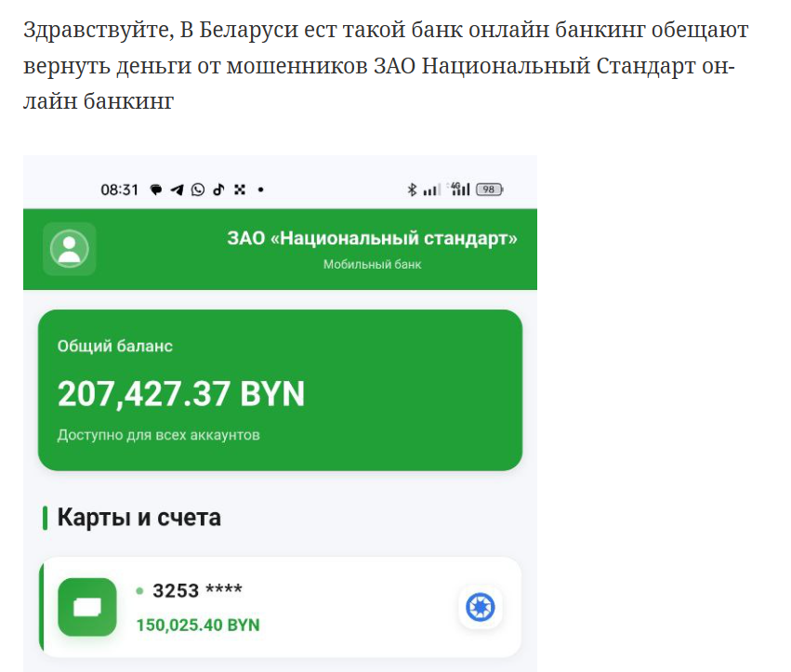Click the Telegram icon in the phone status bar
The image size is (791, 672).
(x=177, y=190)
